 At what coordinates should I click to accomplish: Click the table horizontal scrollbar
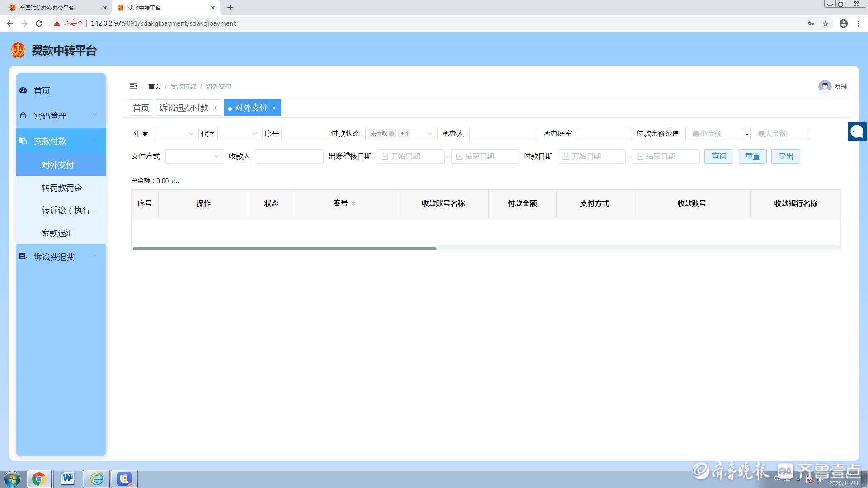[285, 248]
